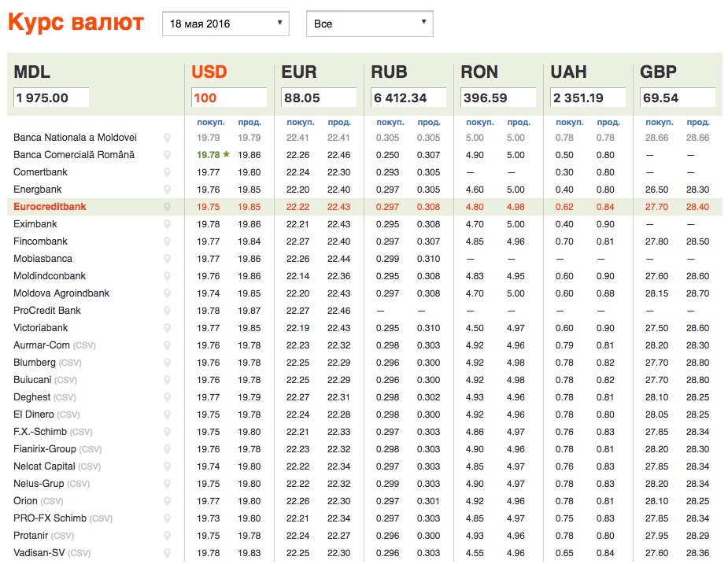
Task: Click USD 'прод.' column header
Action: click(x=249, y=123)
